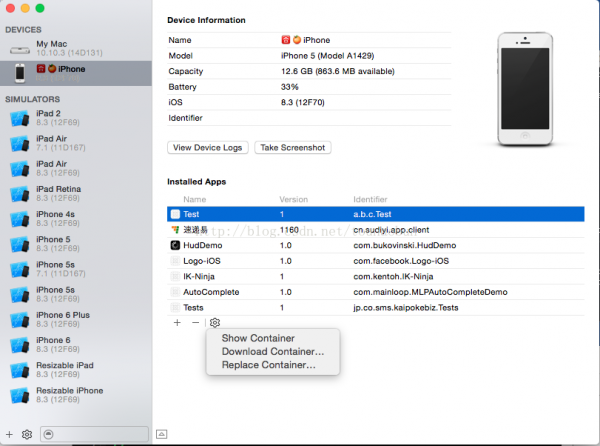The image size is (600, 446).
Task: Add a new device with sidebar plus icon
Action: click(x=9, y=435)
